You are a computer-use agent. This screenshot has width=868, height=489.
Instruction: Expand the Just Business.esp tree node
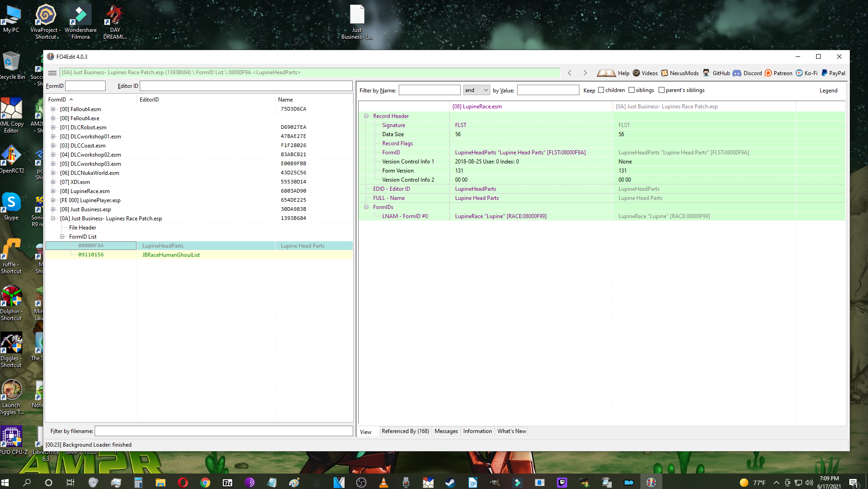[x=53, y=209]
